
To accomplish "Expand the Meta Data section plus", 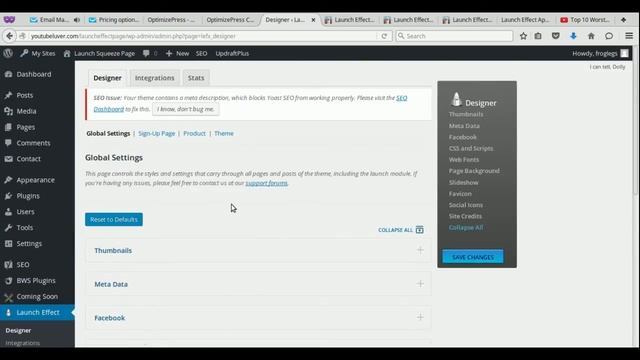I will click(x=420, y=284).
